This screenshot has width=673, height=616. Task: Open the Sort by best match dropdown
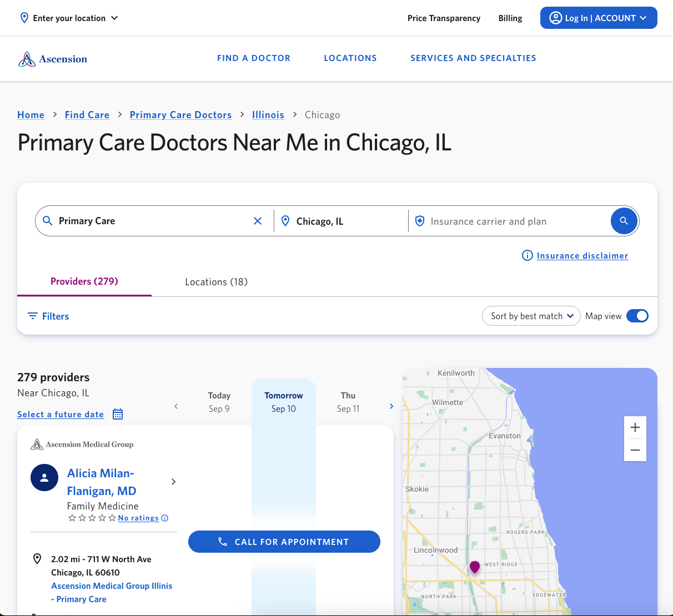[x=531, y=316]
